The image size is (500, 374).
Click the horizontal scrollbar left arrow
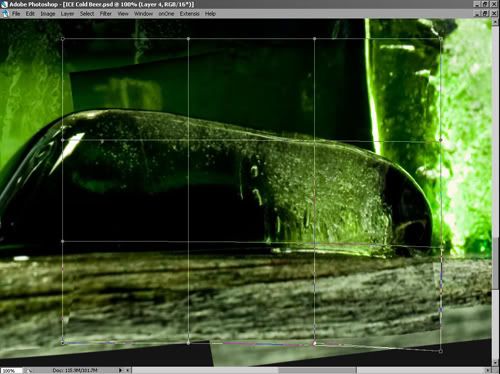tap(128, 370)
